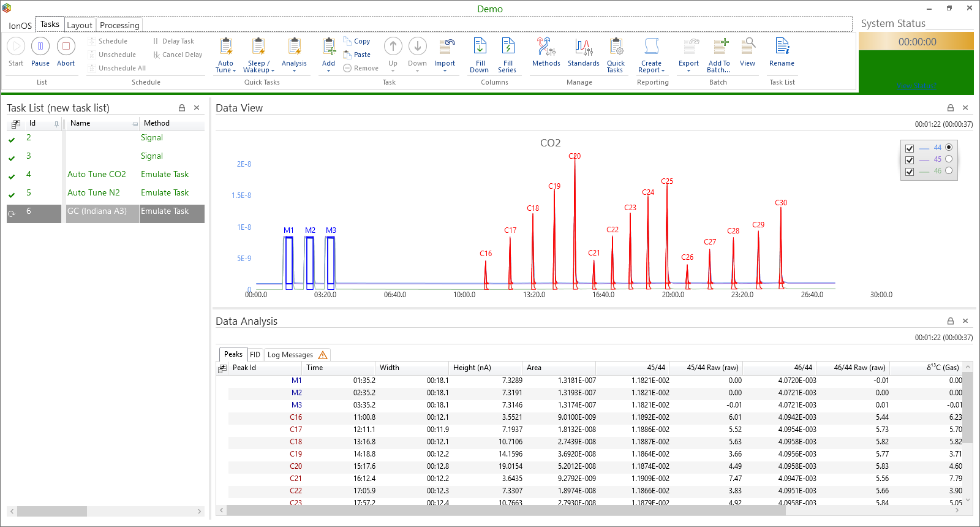Click the View batch icon
Viewport: 980px width, 527px height.
tap(747, 47)
